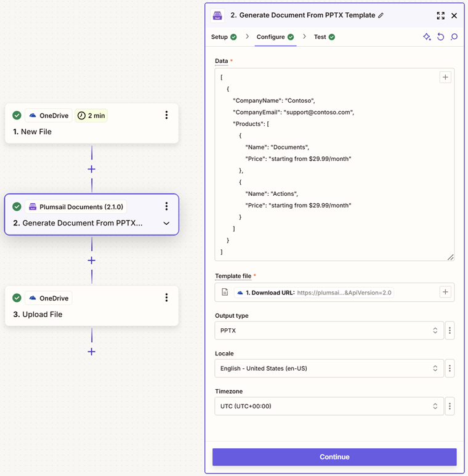Click the Plumsail Documents (2.1.0) badge
This screenshot has width=468, height=476.
point(76,207)
